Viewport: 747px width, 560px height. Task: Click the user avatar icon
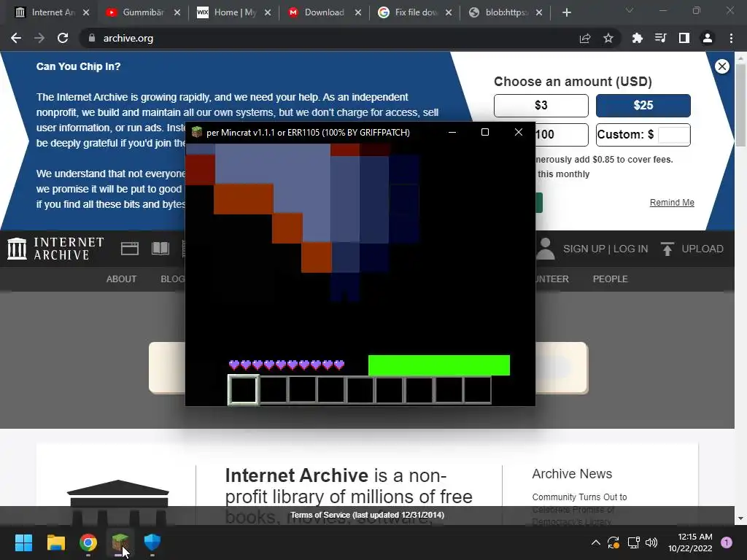pos(546,249)
